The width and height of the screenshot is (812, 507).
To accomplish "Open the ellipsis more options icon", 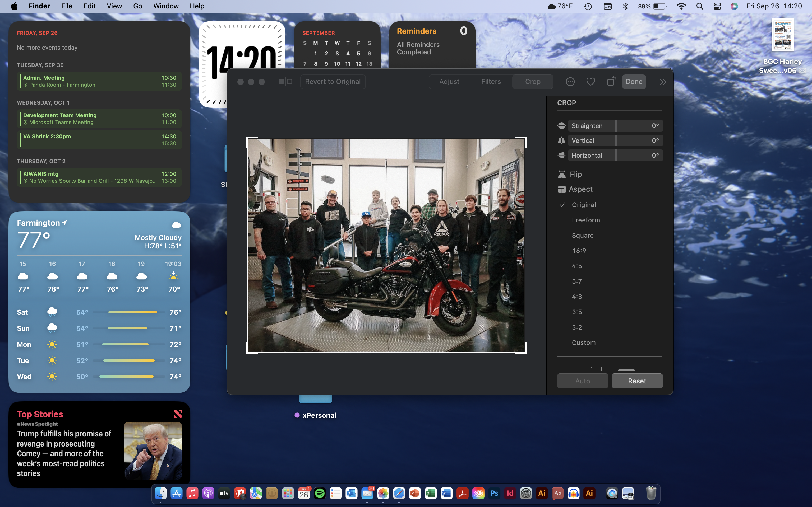I will coord(570,82).
